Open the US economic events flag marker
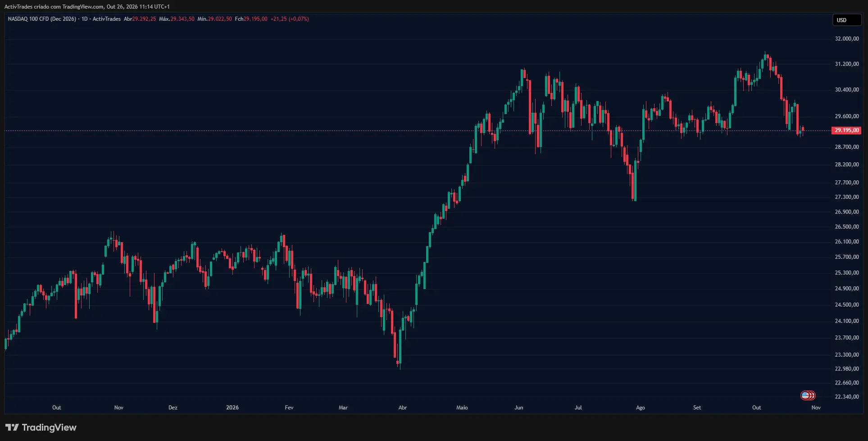Screen dimensions: 868x441 coord(807,395)
